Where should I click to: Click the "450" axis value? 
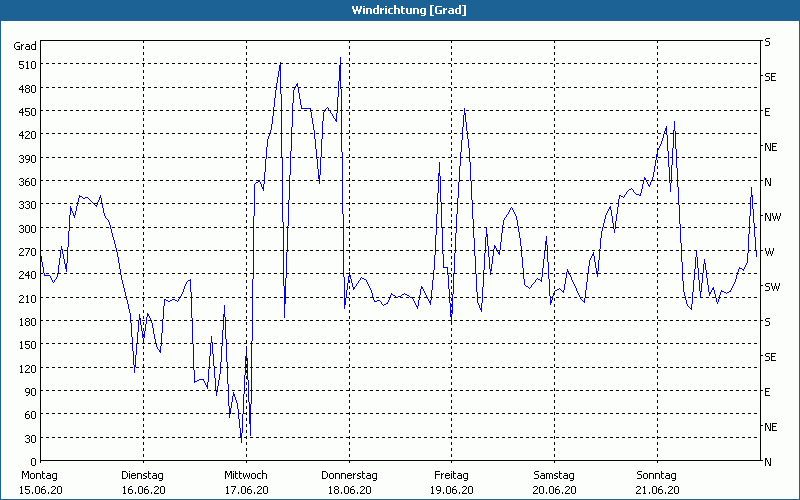pyautogui.click(x=28, y=112)
